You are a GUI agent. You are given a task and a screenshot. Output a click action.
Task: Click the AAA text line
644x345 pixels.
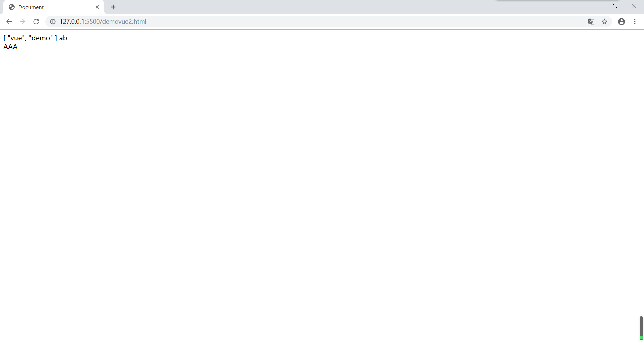[10, 47]
